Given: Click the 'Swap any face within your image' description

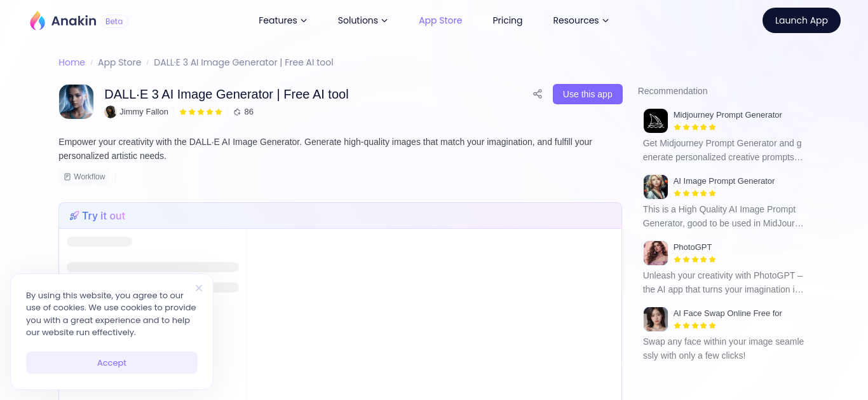Looking at the screenshot, I should coord(723,348).
